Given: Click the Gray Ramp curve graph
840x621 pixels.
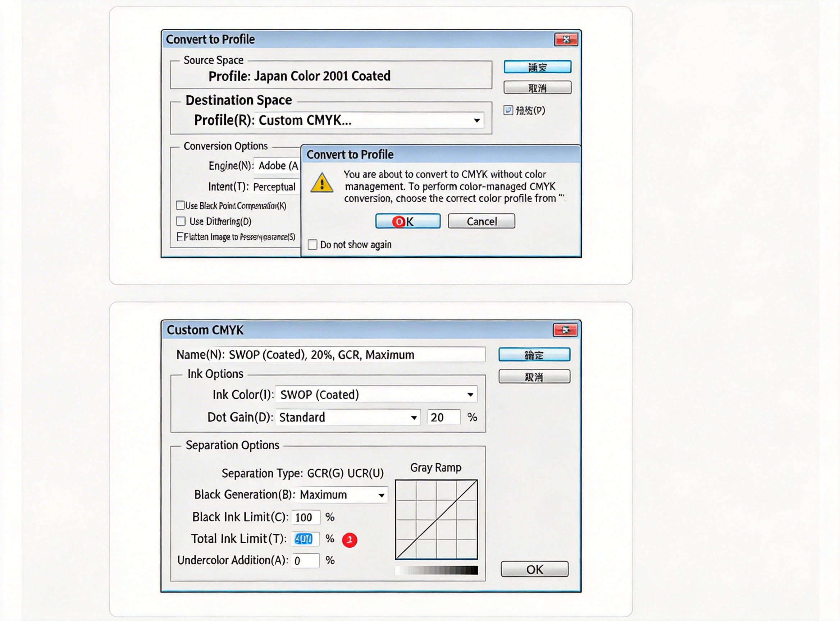Looking at the screenshot, I should tap(437, 520).
